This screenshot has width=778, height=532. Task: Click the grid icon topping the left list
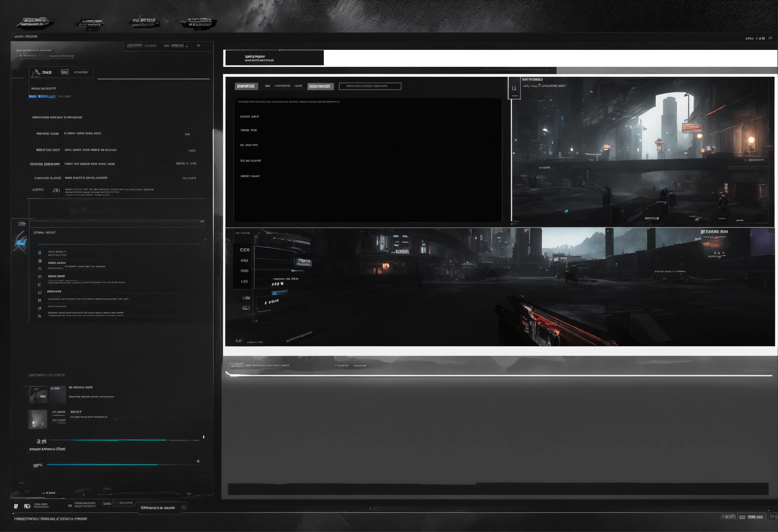(40, 253)
